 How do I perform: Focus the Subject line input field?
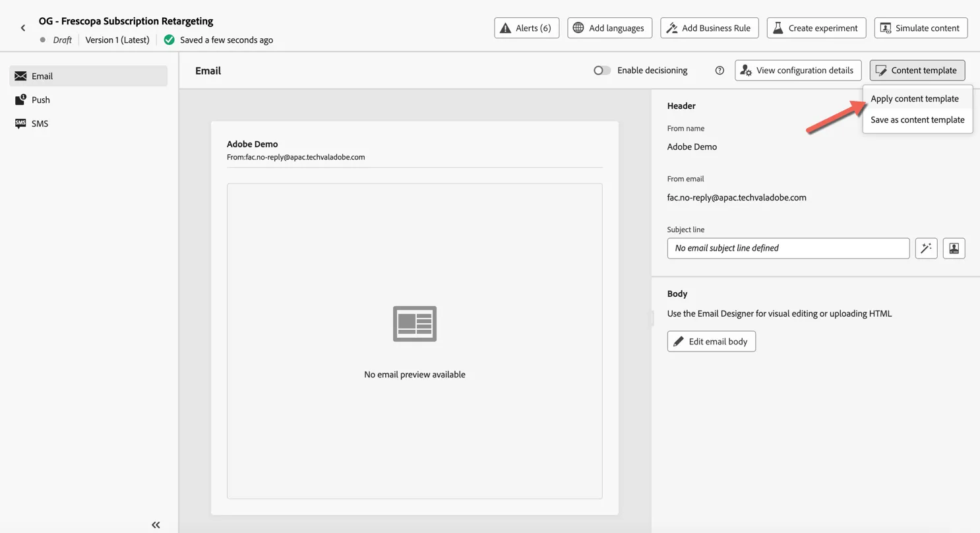click(788, 248)
